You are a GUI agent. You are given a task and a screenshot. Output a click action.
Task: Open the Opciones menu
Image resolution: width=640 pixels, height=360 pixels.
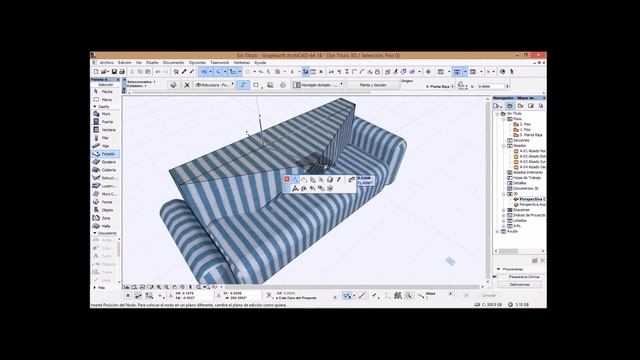[197, 63]
